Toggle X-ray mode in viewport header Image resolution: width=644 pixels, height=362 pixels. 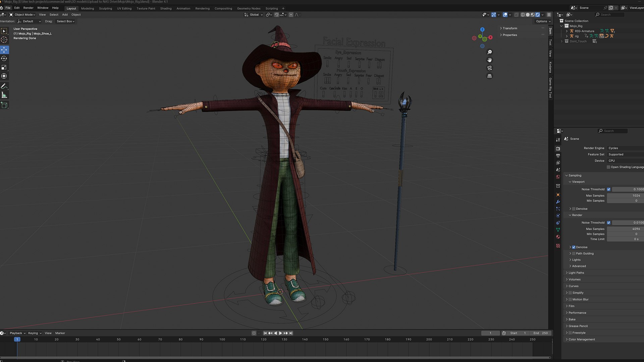click(516, 15)
